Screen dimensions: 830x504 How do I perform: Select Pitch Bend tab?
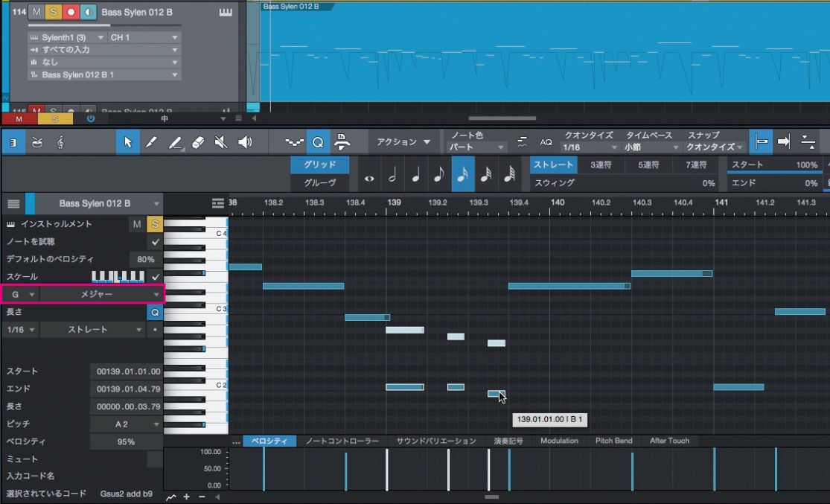click(x=613, y=441)
